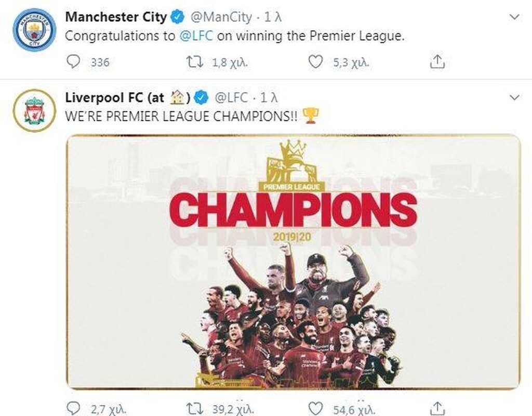
Task: Click the @LFC handle beside Liverpool FC
Action: (231, 97)
